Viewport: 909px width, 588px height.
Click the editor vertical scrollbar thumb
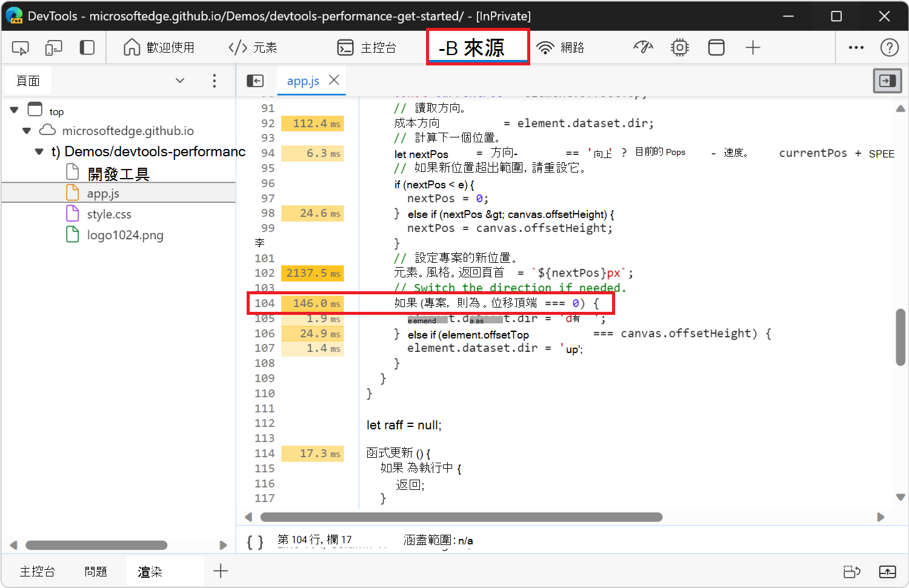901,337
